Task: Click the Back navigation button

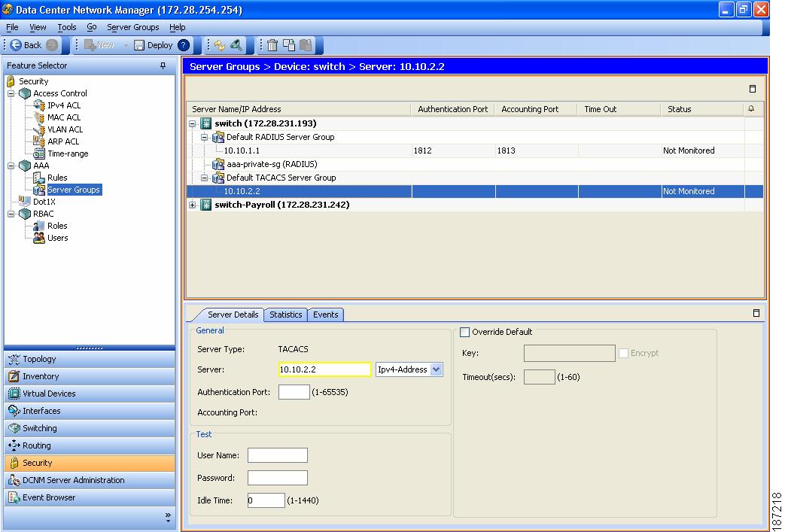Action: point(26,45)
